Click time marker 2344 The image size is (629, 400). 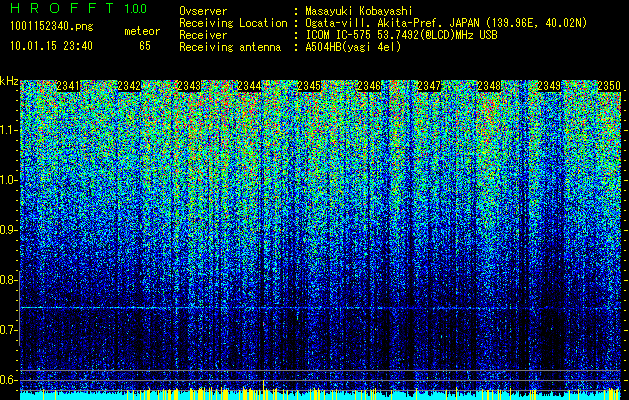click(x=249, y=86)
